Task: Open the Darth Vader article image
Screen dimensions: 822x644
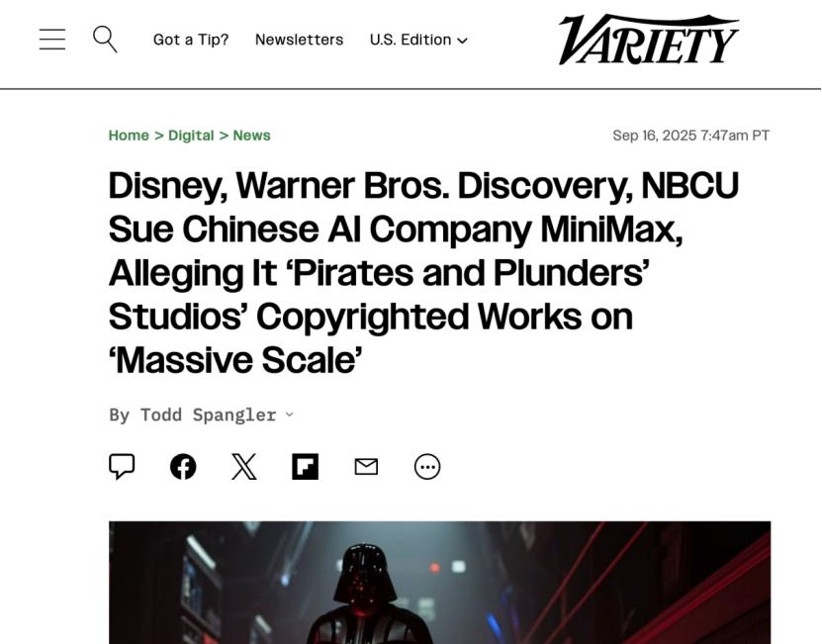Action: tap(439, 582)
